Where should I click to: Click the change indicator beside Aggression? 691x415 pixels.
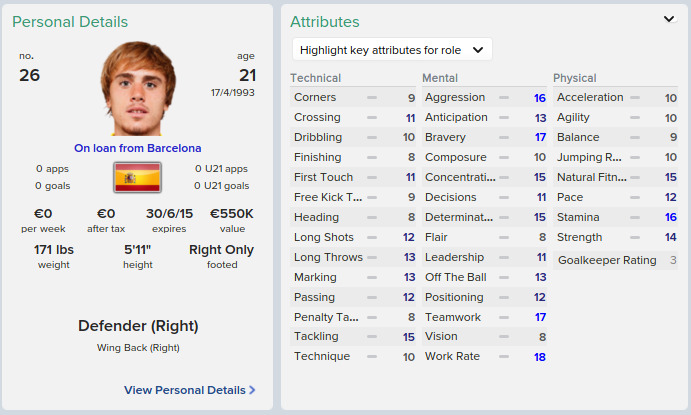point(504,97)
